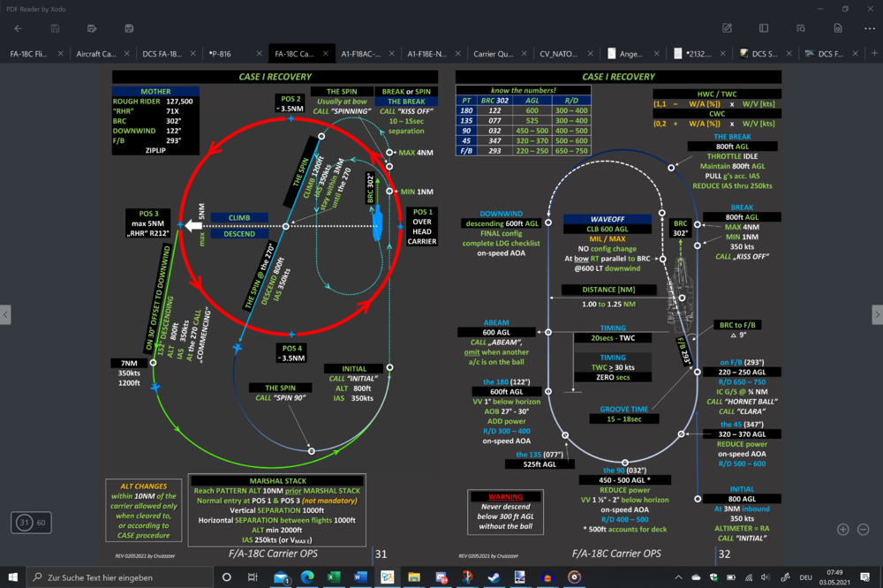The width and height of the screenshot is (883, 588).
Task: Switch to the A1-F18AC-... tab
Action: [360, 54]
